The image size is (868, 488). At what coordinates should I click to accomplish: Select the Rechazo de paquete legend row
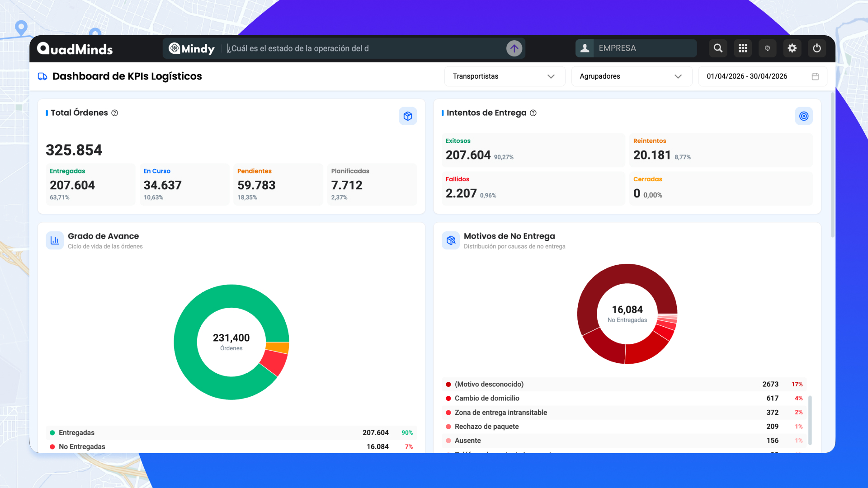coord(624,427)
